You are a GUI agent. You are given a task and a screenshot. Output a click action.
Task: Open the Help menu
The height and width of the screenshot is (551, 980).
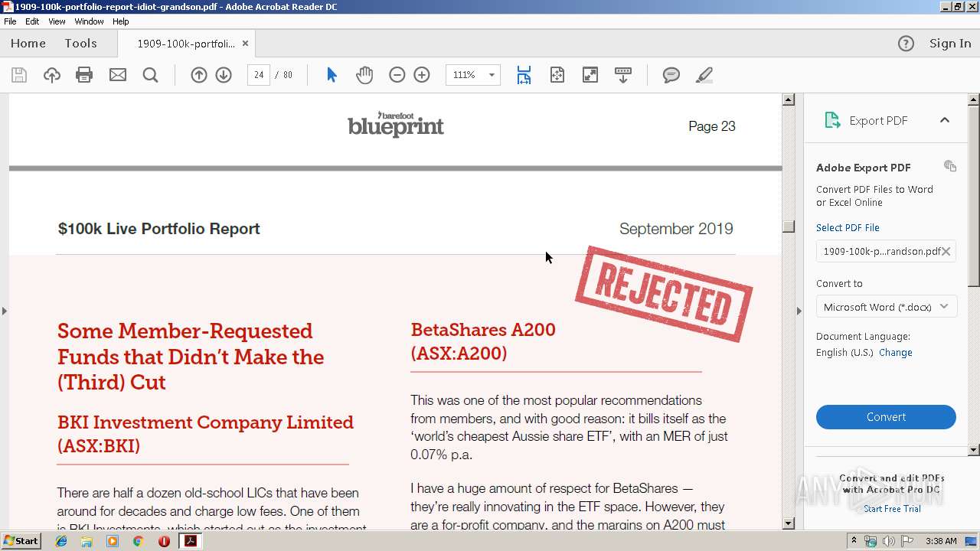click(121, 21)
